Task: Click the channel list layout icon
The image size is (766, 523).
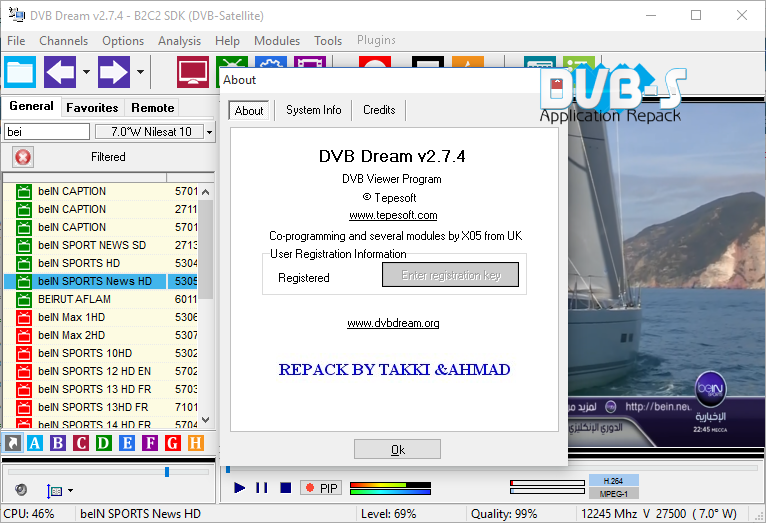Action: [x=54, y=491]
